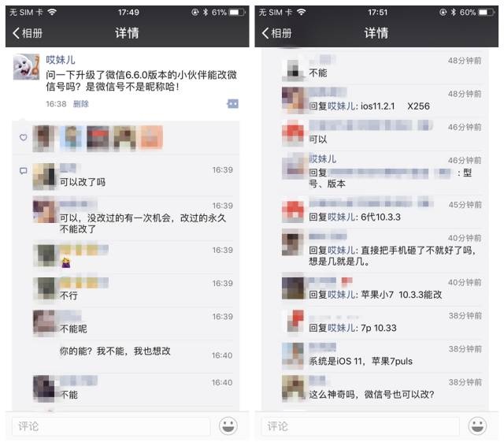This screenshot has height=446, width=504.
Task: Tap the battery indicator in left status bar
Action: [237, 13]
